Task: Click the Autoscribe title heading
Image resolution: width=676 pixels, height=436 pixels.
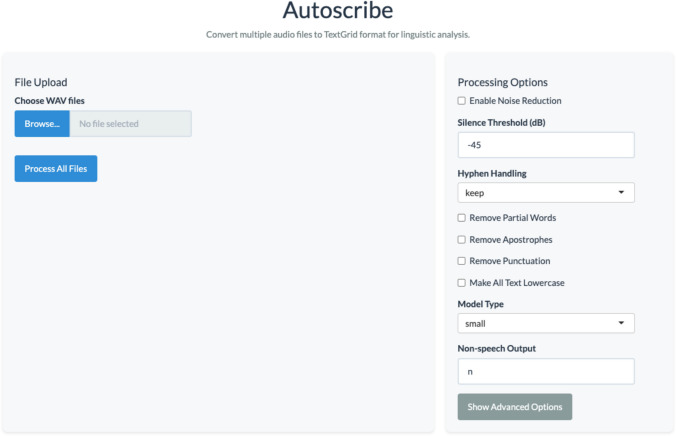Action: click(x=338, y=10)
